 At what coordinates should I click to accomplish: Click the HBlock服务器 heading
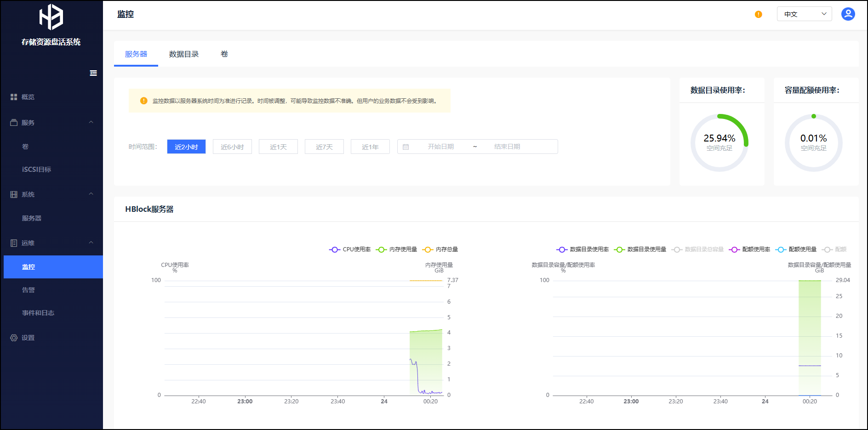click(149, 209)
